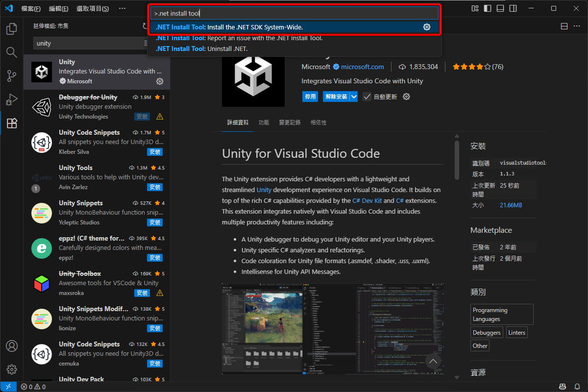
Task: Expand the title bar menu overflow (...)
Action: 122,8
